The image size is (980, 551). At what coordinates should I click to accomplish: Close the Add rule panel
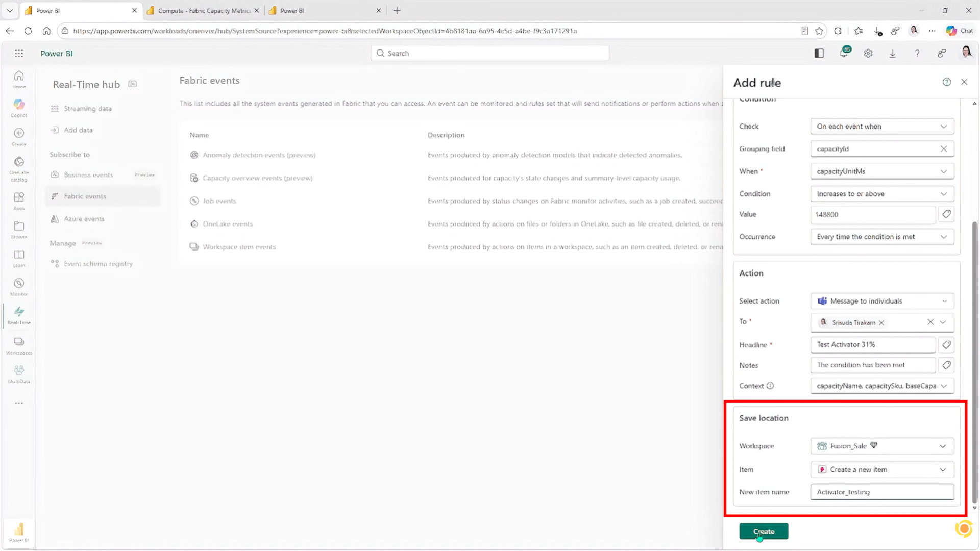pyautogui.click(x=964, y=82)
